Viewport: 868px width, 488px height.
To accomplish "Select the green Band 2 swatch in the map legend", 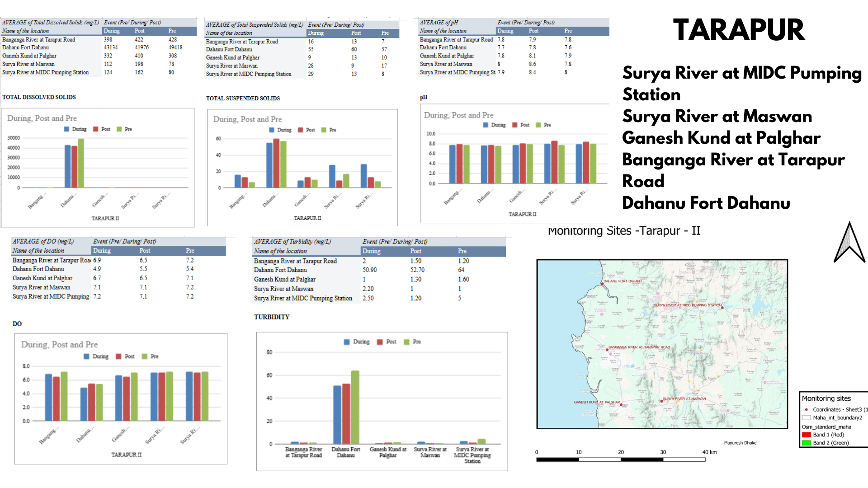I will [x=807, y=443].
